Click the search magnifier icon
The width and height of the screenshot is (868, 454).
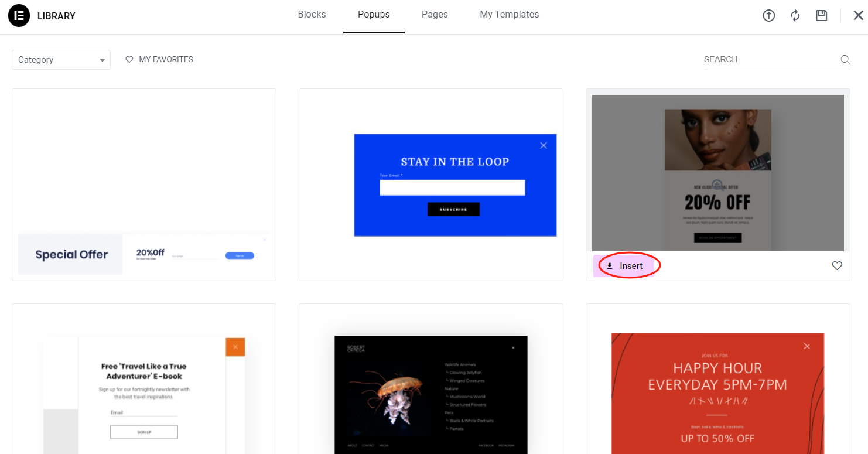[845, 59]
